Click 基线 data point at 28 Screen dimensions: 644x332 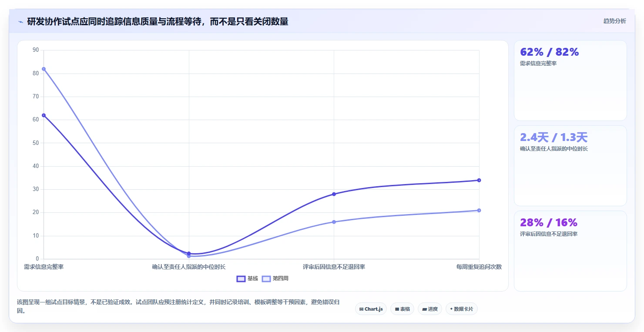point(334,194)
